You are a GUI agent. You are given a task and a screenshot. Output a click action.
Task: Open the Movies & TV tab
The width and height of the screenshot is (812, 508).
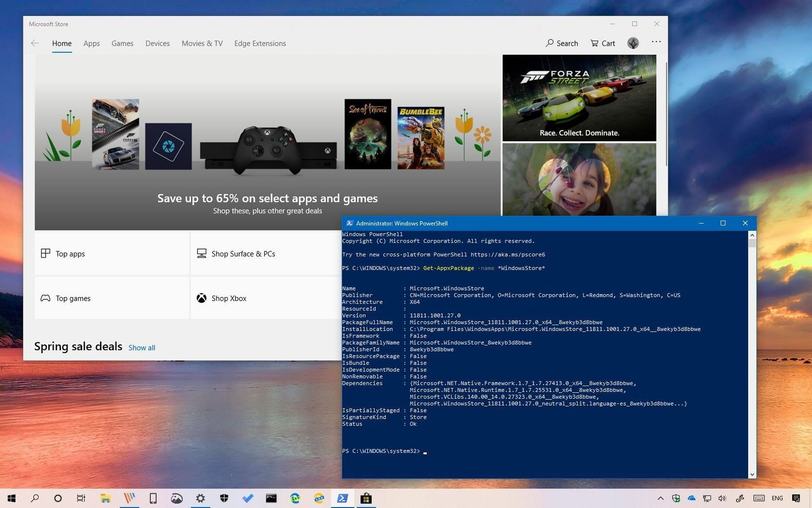(202, 44)
